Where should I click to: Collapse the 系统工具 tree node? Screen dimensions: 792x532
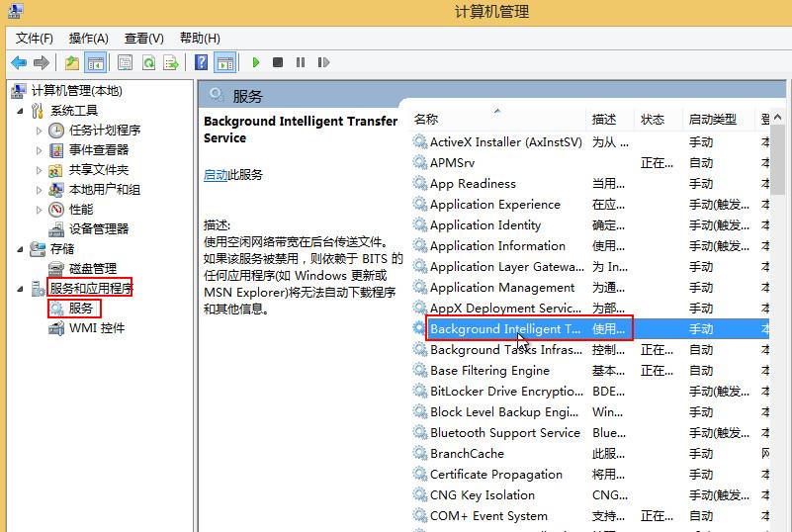pyautogui.click(x=20, y=111)
